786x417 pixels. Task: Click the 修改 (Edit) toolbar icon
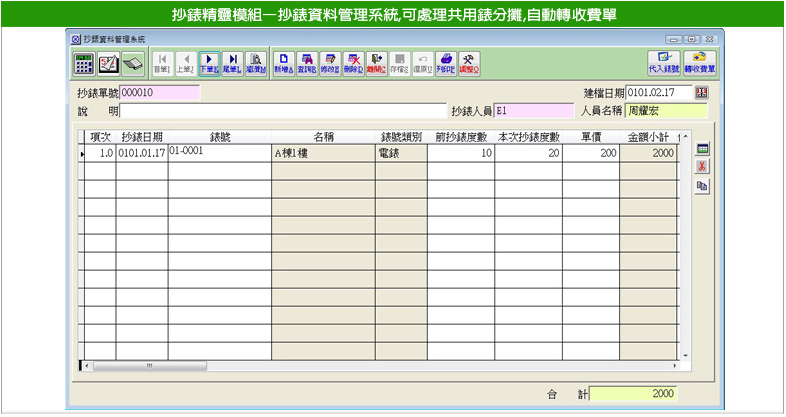331,63
